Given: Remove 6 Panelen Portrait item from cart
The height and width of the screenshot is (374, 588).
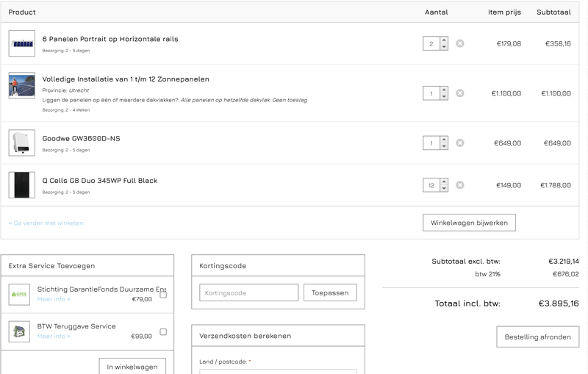Looking at the screenshot, I should (x=460, y=43).
